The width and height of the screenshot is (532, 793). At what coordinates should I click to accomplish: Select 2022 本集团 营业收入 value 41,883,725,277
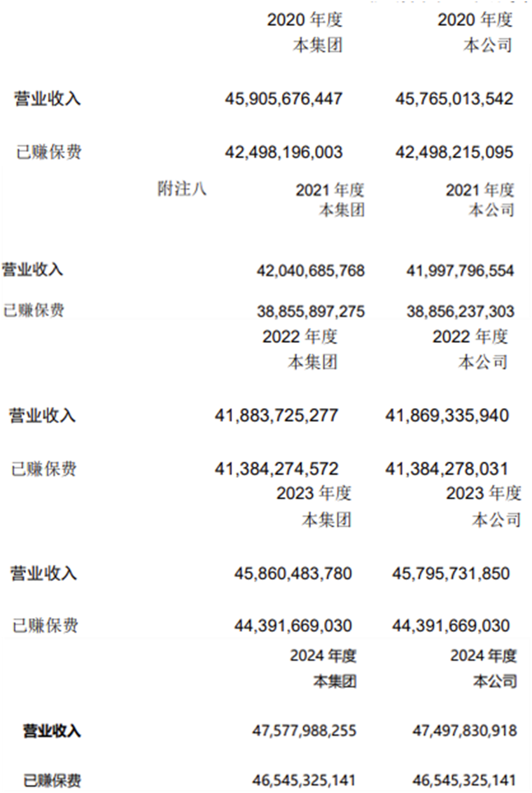point(277,416)
